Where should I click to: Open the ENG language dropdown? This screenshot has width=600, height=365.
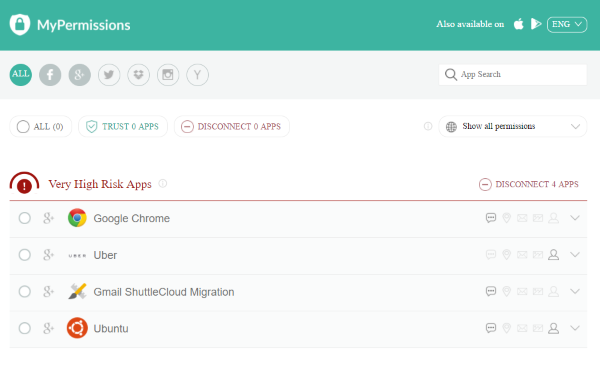[x=567, y=24]
